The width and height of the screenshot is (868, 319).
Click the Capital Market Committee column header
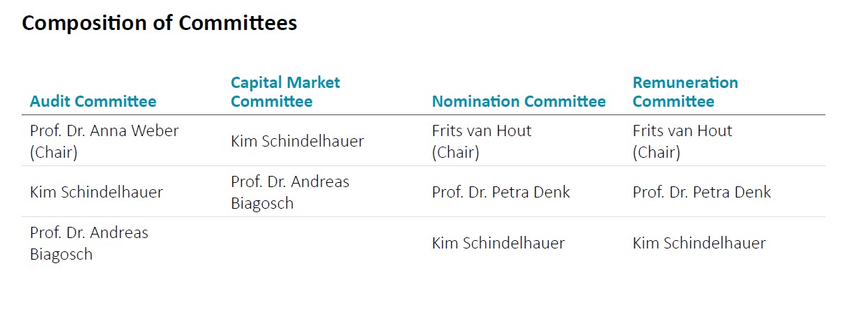pos(285,92)
